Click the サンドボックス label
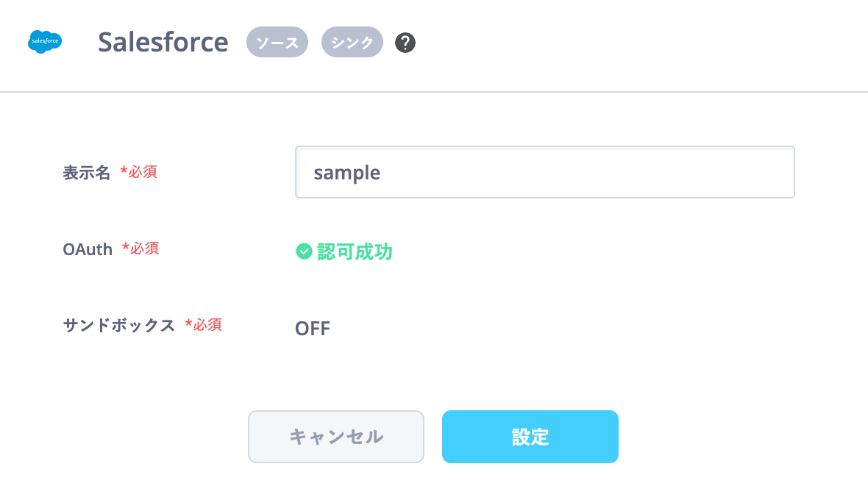The width and height of the screenshot is (868, 497). [x=119, y=325]
